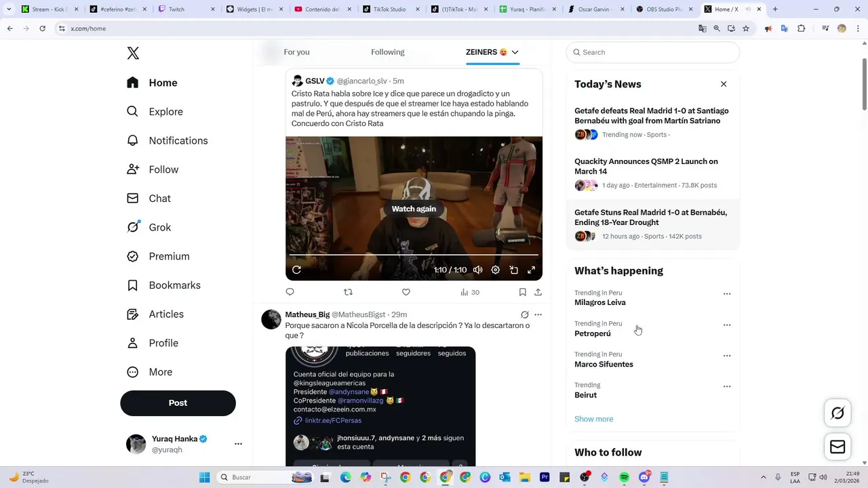Click the video progress bar
868x488 pixels.
pyautogui.click(x=414, y=255)
